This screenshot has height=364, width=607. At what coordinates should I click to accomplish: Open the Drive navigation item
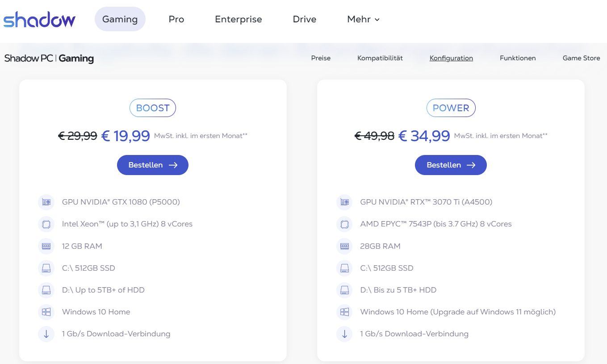[x=305, y=19]
